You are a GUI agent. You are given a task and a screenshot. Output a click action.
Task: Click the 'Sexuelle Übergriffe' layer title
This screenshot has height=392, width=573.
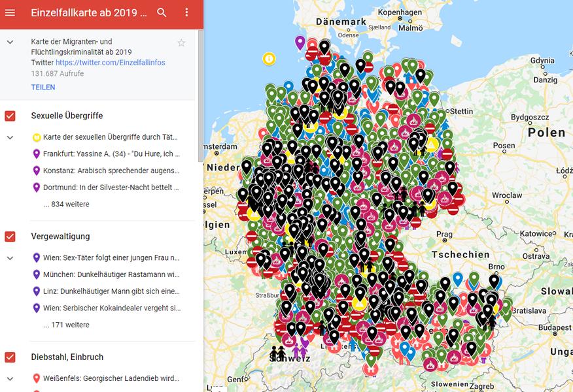67,116
